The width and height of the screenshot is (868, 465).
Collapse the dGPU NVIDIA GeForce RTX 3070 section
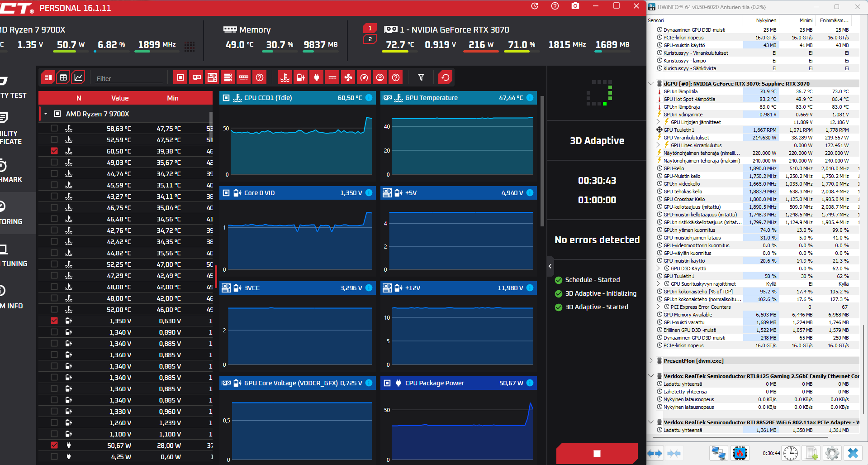pos(651,83)
